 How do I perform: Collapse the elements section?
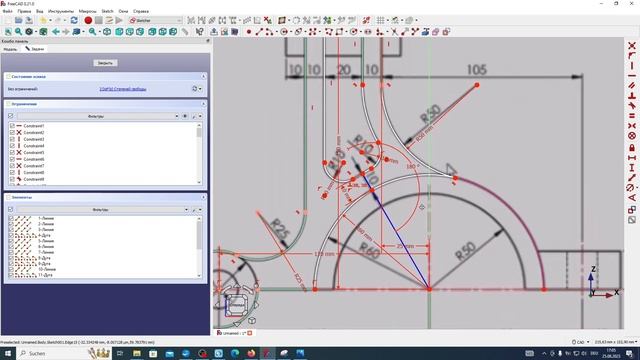203,197
